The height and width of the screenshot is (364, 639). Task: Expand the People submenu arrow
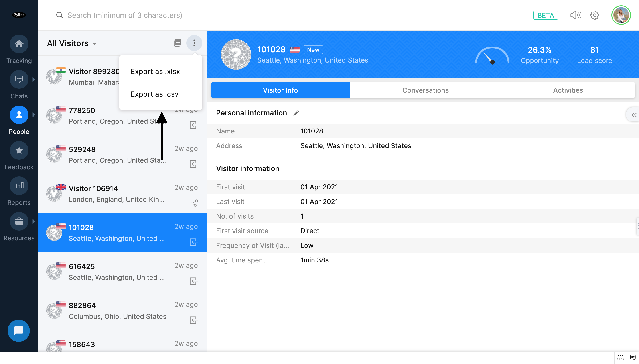[x=34, y=115]
